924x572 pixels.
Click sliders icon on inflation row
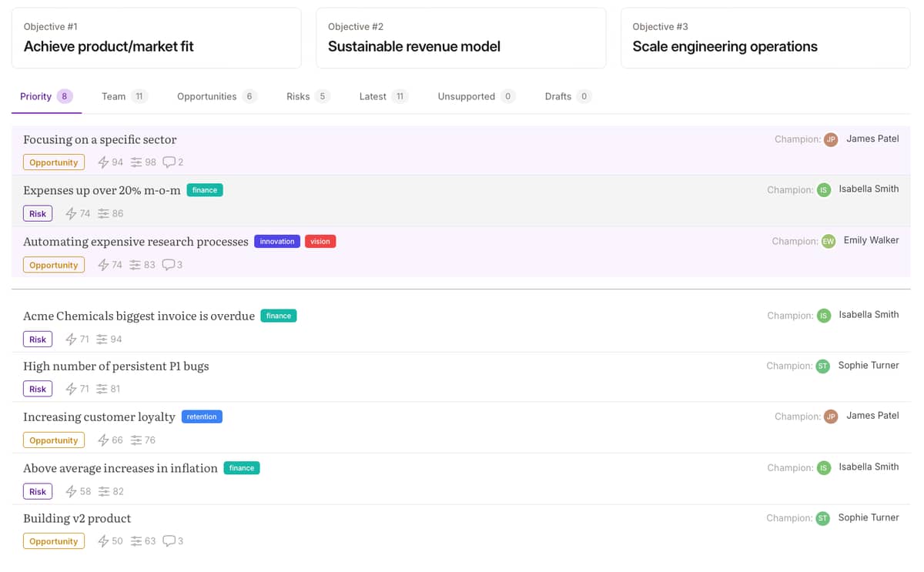104,491
